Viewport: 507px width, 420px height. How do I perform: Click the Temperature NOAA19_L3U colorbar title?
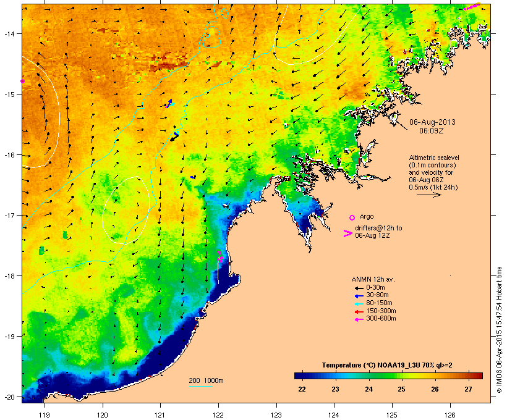tap(387, 366)
